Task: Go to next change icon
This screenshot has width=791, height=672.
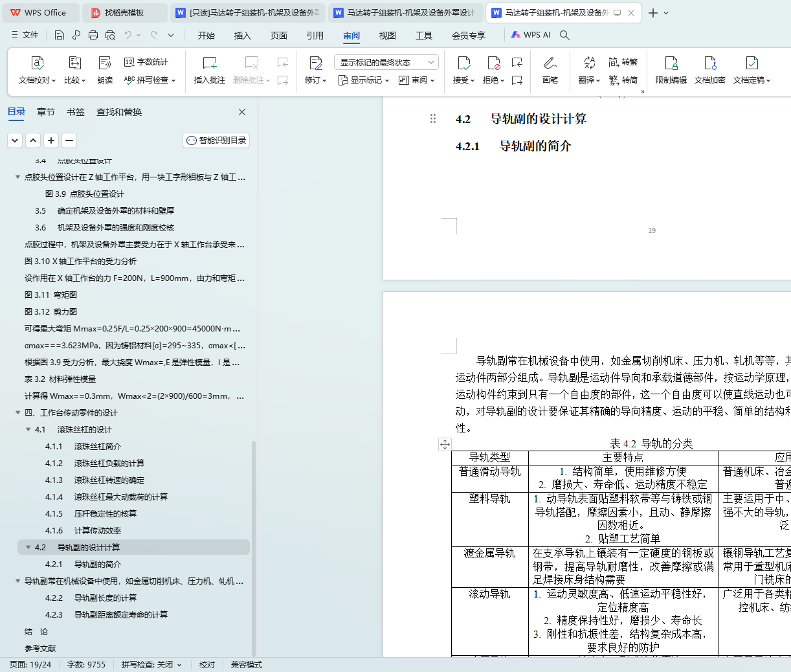Action: (x=517, y=80)
